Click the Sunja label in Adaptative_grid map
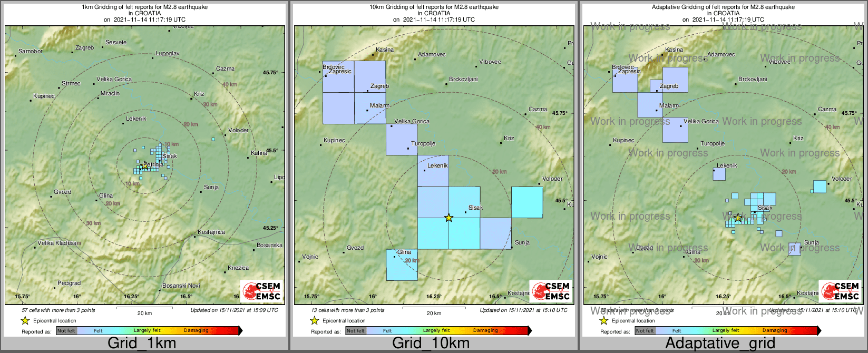Viewport: 868px width, 353px height. [812, 242]
